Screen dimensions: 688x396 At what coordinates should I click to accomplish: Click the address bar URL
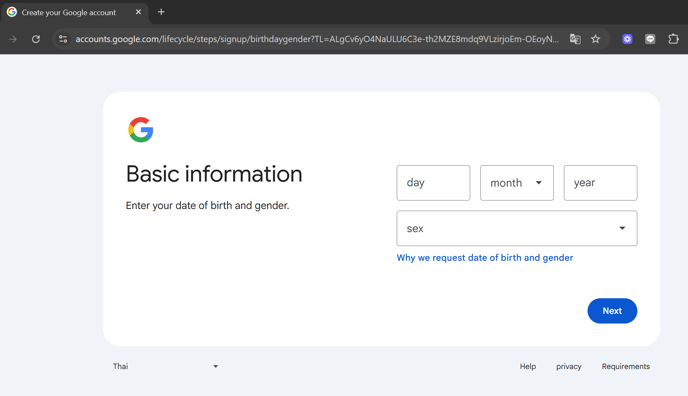click(317, 39)
